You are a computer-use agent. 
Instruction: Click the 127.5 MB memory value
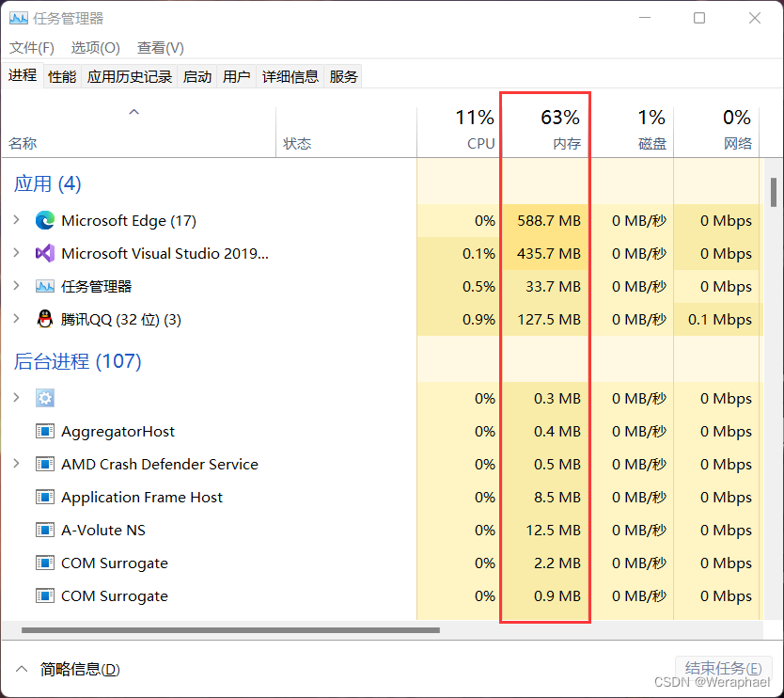[549, 319]
